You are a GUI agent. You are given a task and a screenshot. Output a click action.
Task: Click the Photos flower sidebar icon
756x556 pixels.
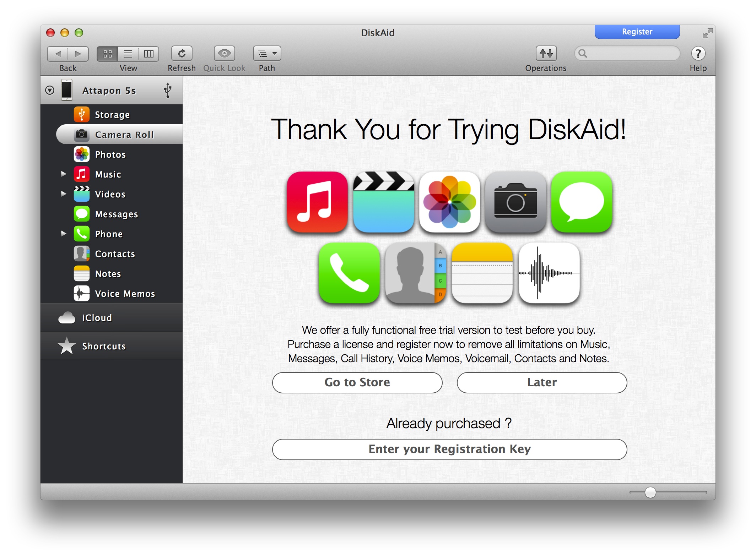pyautogui.click(x=82, y=154)
